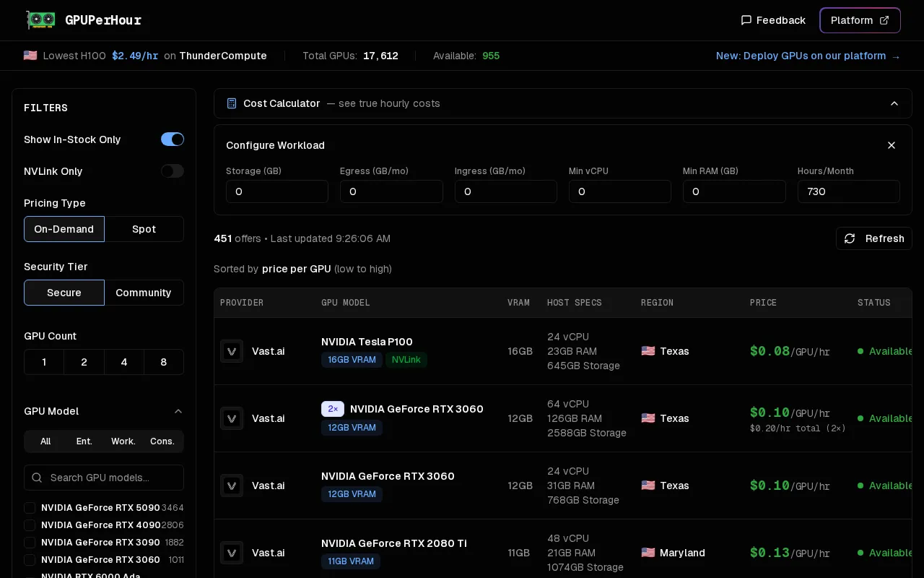Viewport: 924px width, 578px height.
Task: Click the Refresh offers button
Action: pos(874,238)
